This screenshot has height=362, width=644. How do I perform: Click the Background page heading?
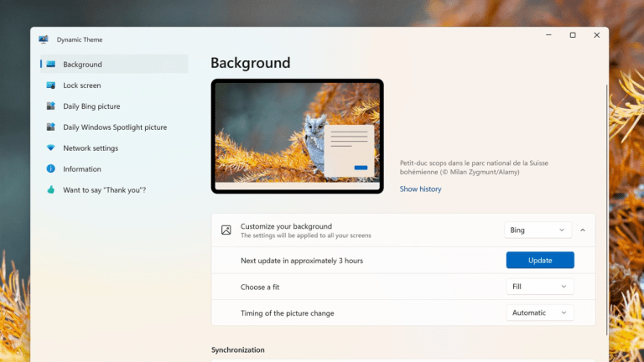click(251, 63)
